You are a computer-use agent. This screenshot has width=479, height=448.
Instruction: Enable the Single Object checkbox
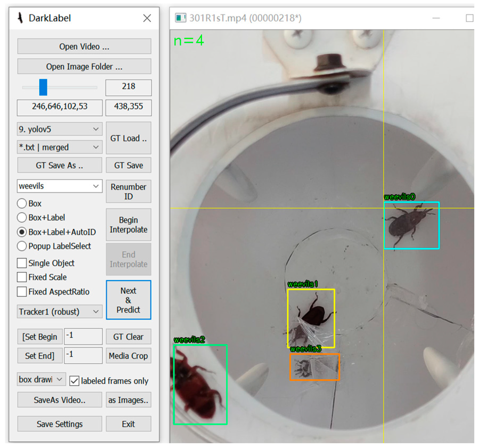coord(22,263)
